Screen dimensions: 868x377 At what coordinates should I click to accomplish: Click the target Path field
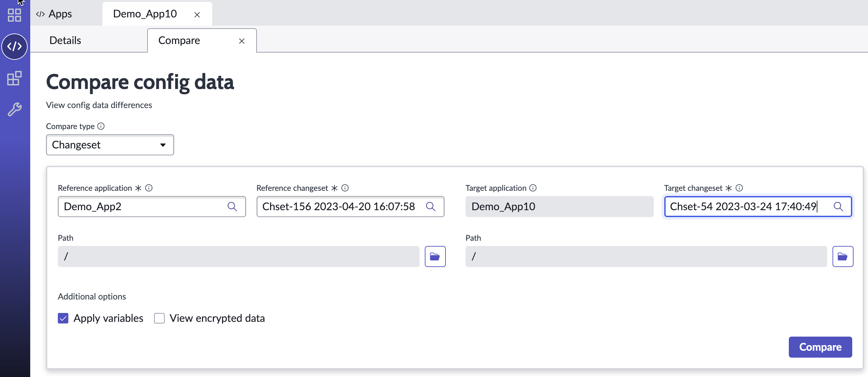(x=646, y=257)
